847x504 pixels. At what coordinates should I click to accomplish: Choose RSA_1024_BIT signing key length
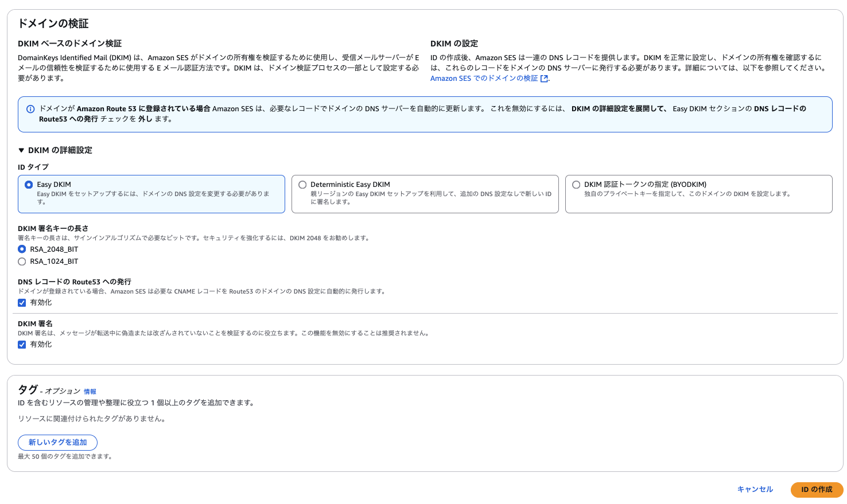tap(22, 261)
